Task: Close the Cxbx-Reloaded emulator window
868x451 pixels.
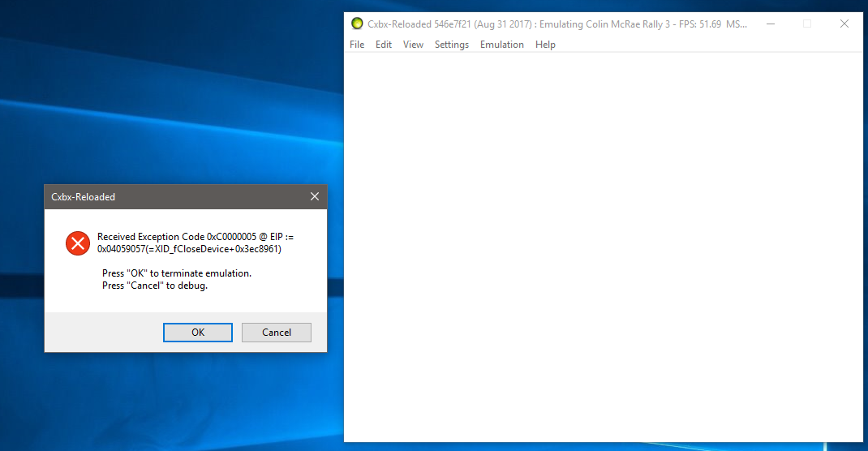Action: pos(844,24)
